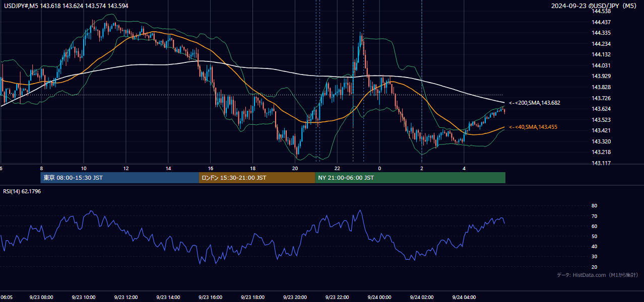Click RSI scale value 50
Screen dimensions: 644x302
coord(594,236)
